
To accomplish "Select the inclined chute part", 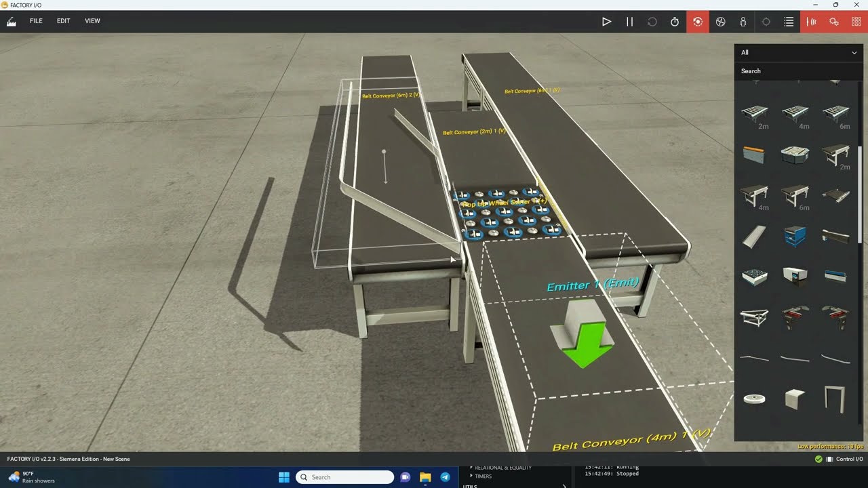I will point(754,237).
